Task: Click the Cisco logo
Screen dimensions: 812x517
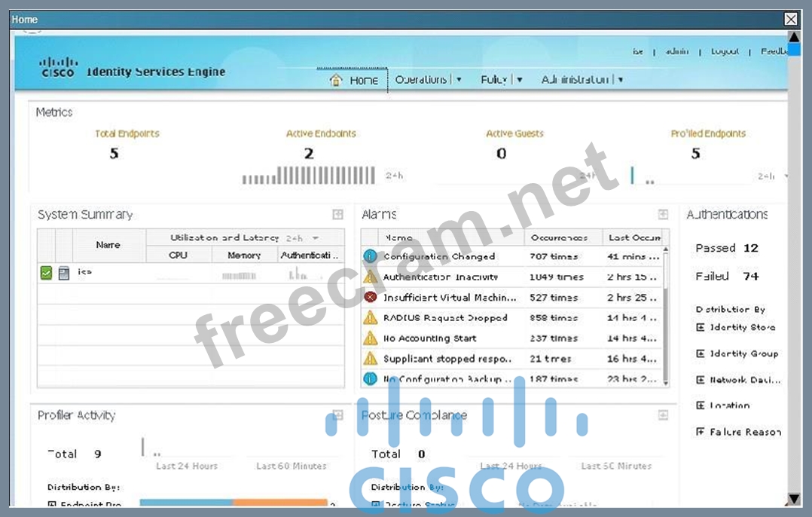Action: point(57,68)
